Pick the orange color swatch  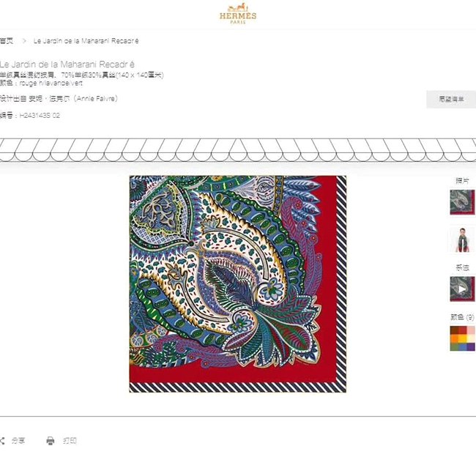point(454,338)
